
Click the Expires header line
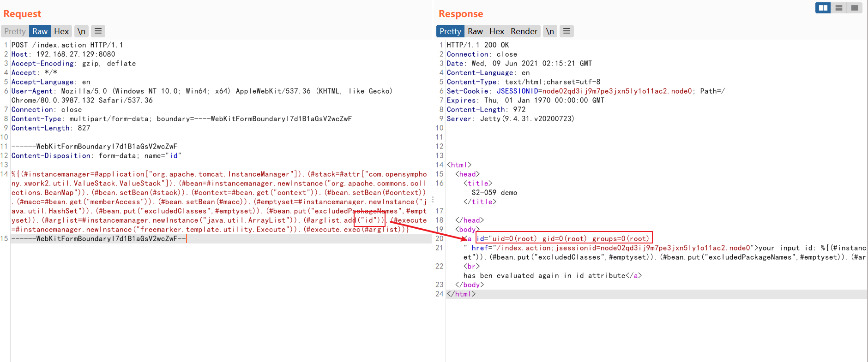point(525,100)
